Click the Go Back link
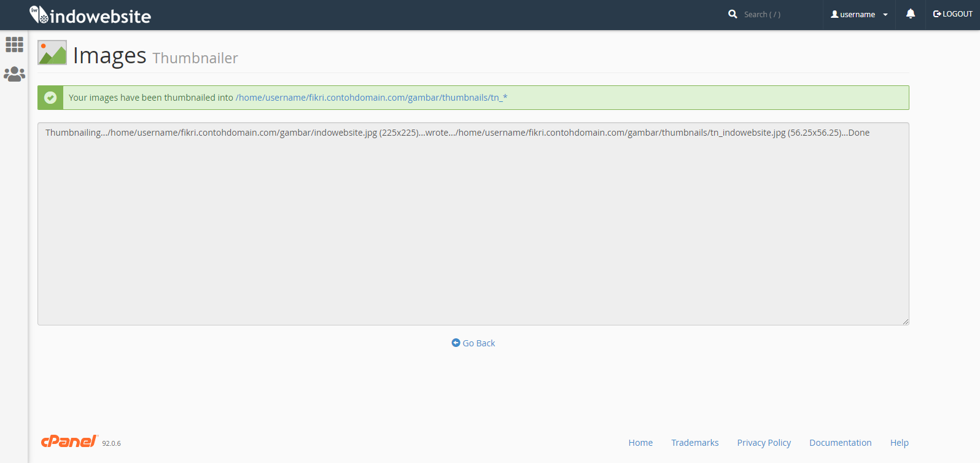The width and height of the screenshot is (980, 463). tap(473, 343)
